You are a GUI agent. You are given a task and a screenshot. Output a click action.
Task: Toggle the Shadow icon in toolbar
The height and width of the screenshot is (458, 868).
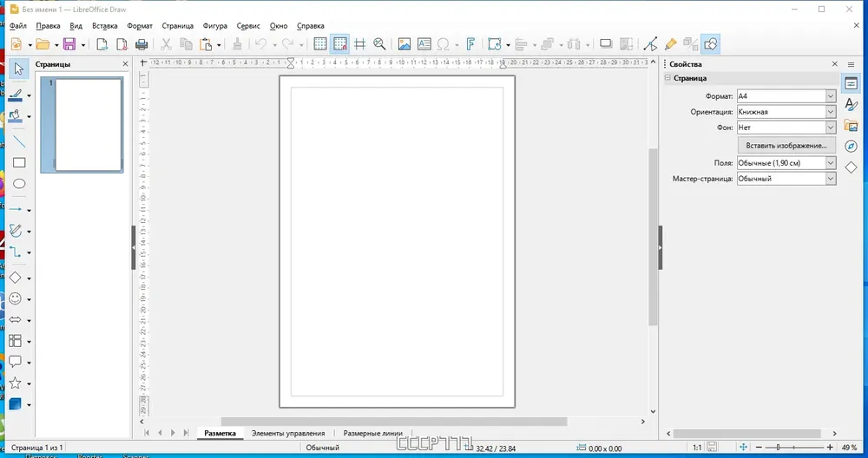(606, 44)
